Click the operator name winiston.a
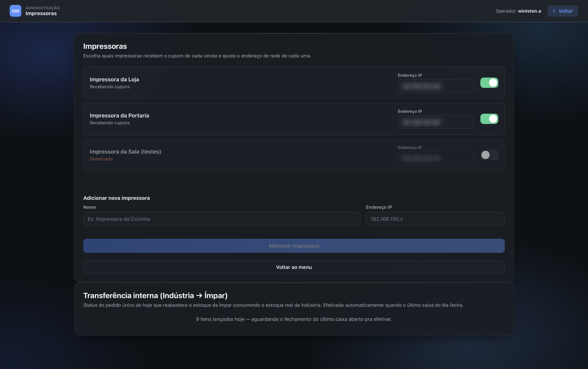588x369 pixels. point(530,11)
